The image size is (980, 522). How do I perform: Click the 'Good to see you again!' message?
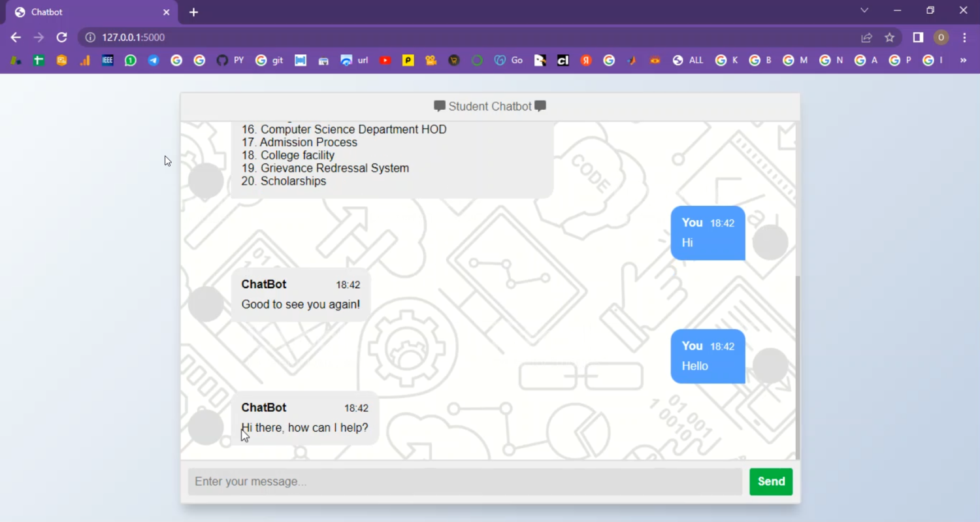(301, 304)
